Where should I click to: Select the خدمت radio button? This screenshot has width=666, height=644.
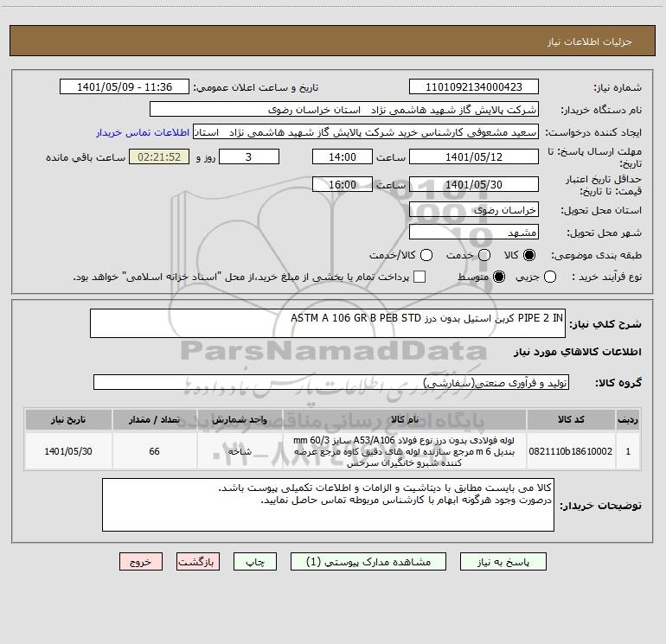click(x=484, y=255)
